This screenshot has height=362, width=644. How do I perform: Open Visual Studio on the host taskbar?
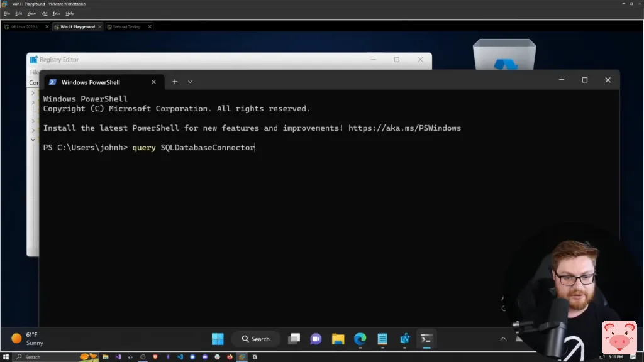tap(118, 357)
